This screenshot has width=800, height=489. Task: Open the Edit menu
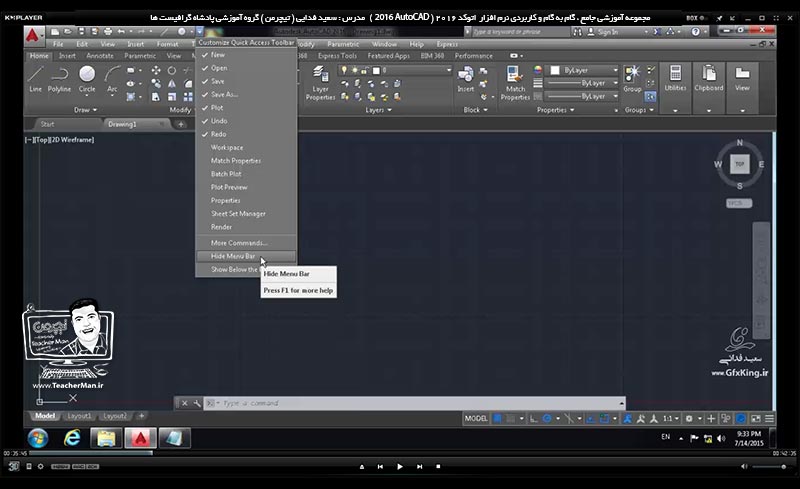(82, 44)
